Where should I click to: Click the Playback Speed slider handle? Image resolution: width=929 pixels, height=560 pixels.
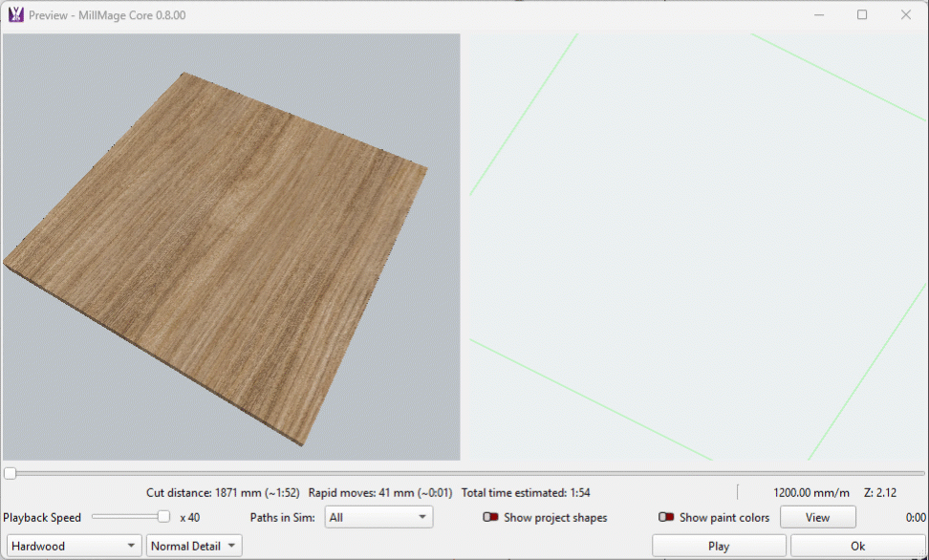click(x=163, y=517)
